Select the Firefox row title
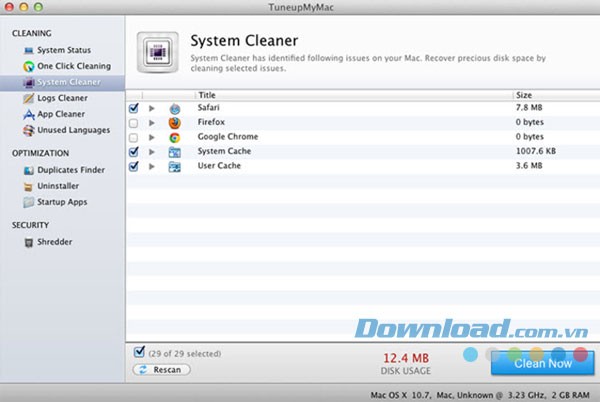Image resolution: width=600 pixels, height=402 pixels. point(211,122)
